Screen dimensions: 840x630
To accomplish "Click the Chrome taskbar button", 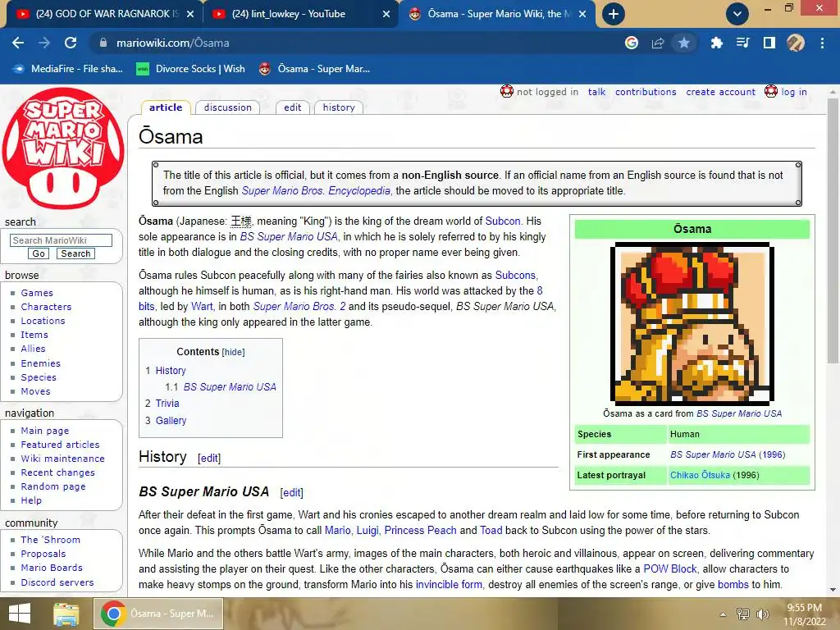I will click(x=158, y=614).
